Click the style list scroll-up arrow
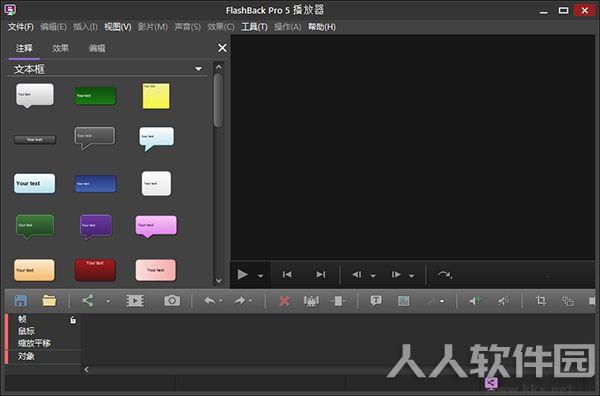Screen dimensions: 600x396 (218, 67)
